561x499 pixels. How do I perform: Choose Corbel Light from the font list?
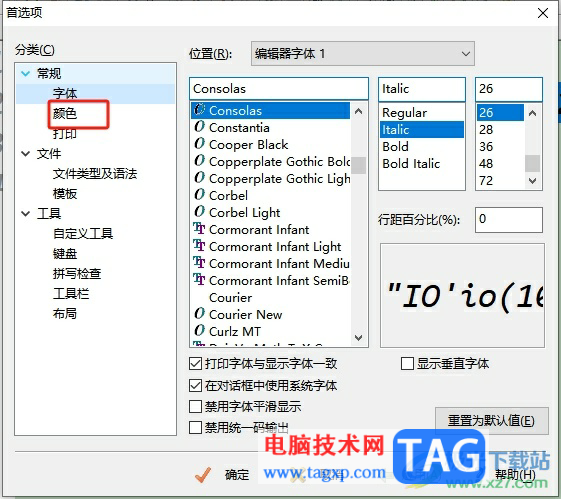pyautogui.click(x=244, y=212)
